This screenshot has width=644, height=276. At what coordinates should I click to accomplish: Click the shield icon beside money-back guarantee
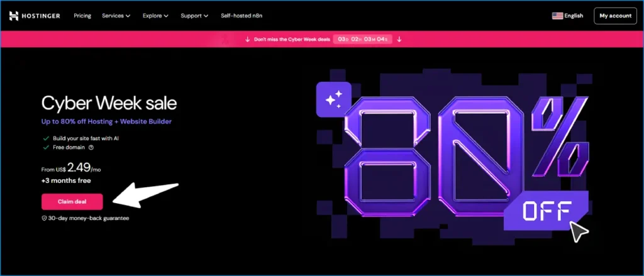tap(44, 218)
